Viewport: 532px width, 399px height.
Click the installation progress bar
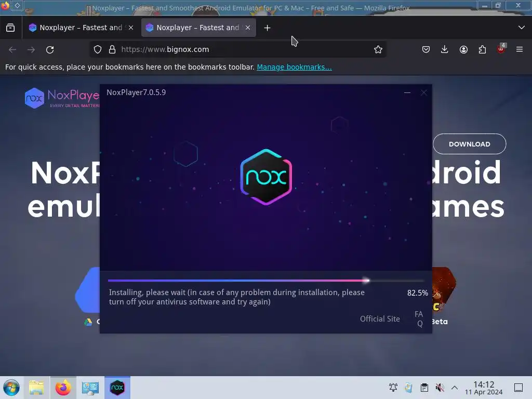point(266,281)
